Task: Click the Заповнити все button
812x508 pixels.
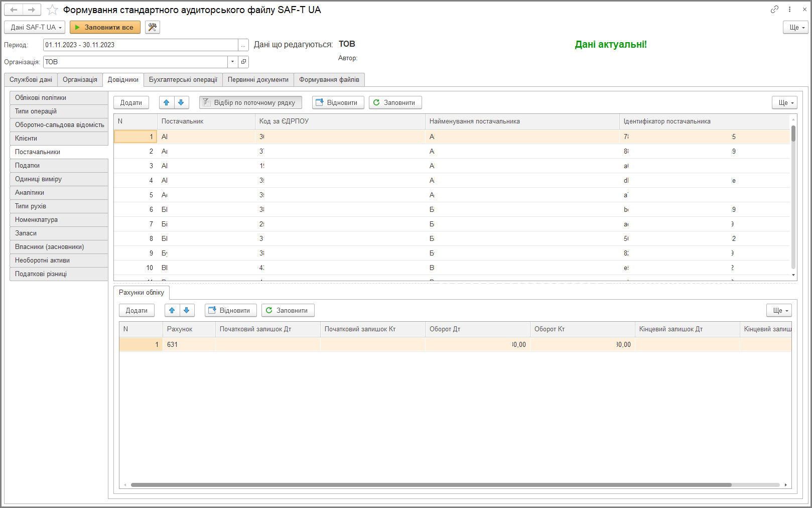Action: [x=105, y=27]
